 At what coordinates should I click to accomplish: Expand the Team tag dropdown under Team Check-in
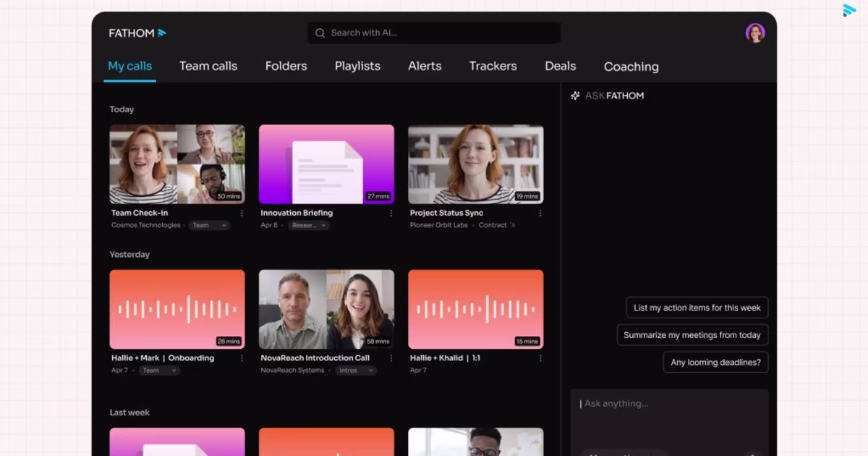click(x=210, y=225)
